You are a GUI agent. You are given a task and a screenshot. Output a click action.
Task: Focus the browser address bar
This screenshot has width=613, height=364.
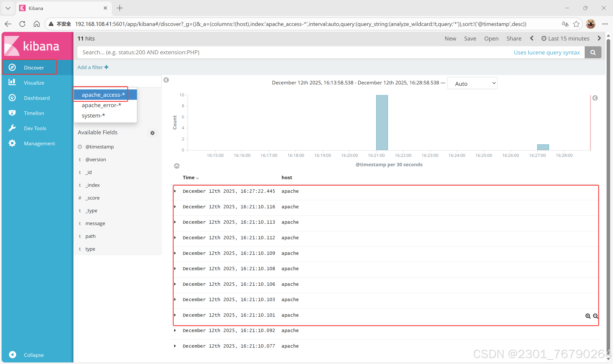click(x=300, y=24)
